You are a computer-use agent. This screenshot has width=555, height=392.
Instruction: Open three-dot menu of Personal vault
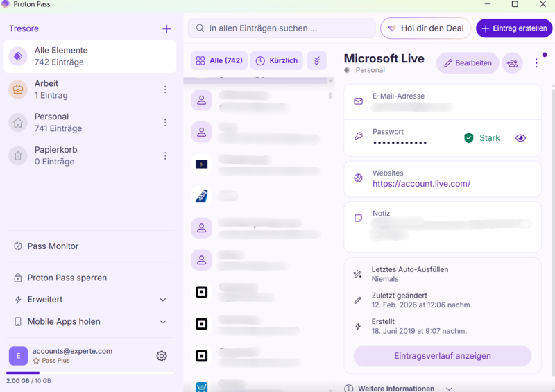click(x=165, y=123)
